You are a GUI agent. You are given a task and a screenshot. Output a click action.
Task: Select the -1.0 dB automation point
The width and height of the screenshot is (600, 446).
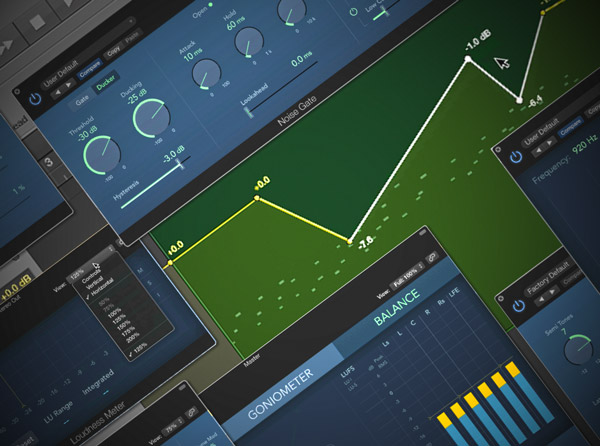point(468,59)
